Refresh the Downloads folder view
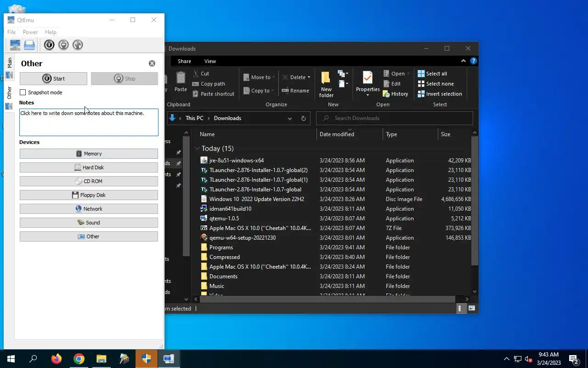Image resolution: width=588 pixels, height=368 pixels. [303, 118]
